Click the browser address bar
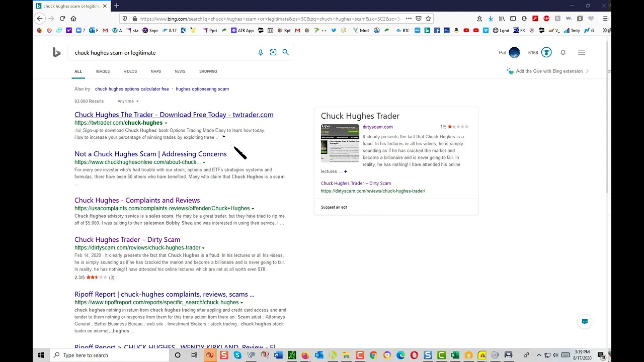Viewport: 644px width, 362px height. [270, 19]
